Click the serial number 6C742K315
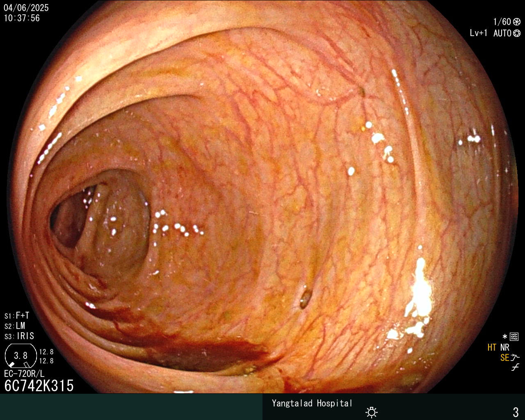Viewport: 525px width, 420px height. (x=39, y=386)
